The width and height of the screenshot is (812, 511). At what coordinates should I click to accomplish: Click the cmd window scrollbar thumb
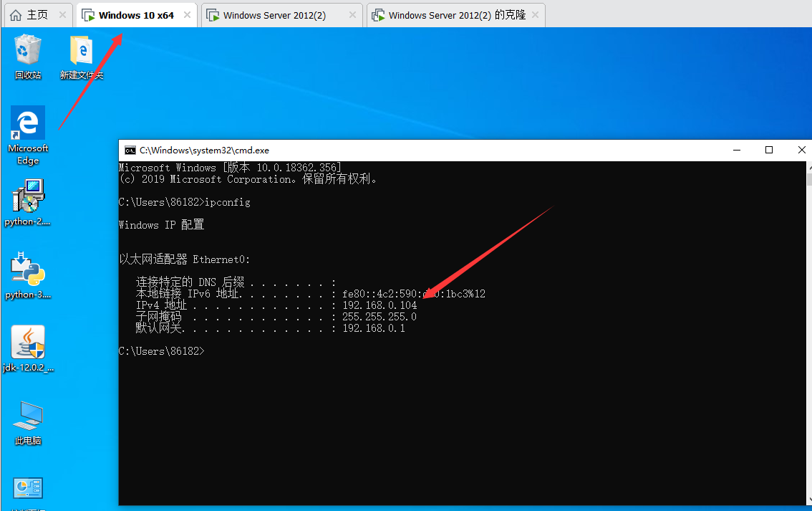(809, 179)
